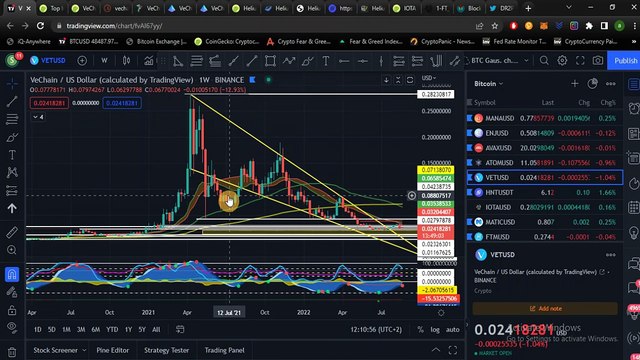Set chart range to YTD
The width and height of the screenshot is (640, 360).
pos(112,329)
